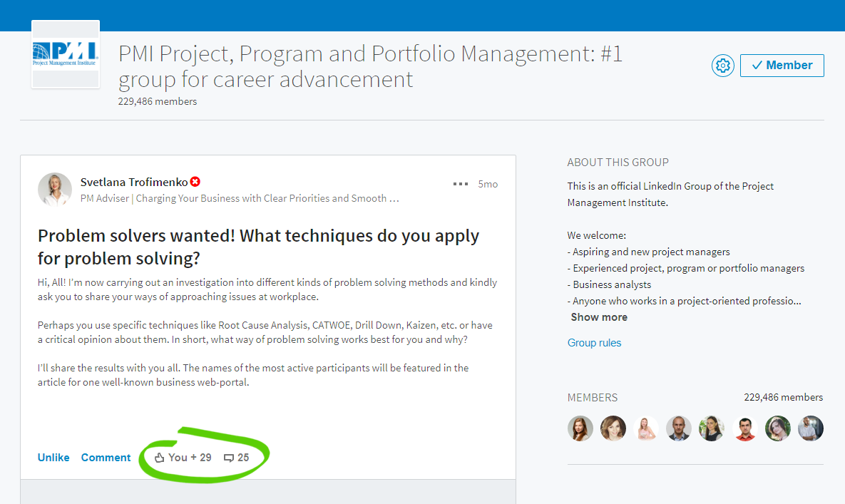
Task: Click the red badge next to Svetlana Trofimenko
Action: coord(195,182)
